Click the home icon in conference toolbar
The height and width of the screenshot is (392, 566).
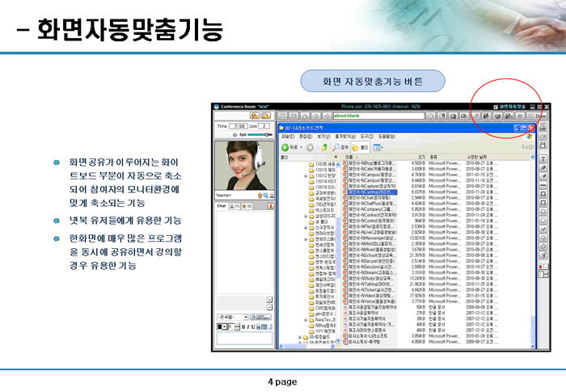pos(305,116)
